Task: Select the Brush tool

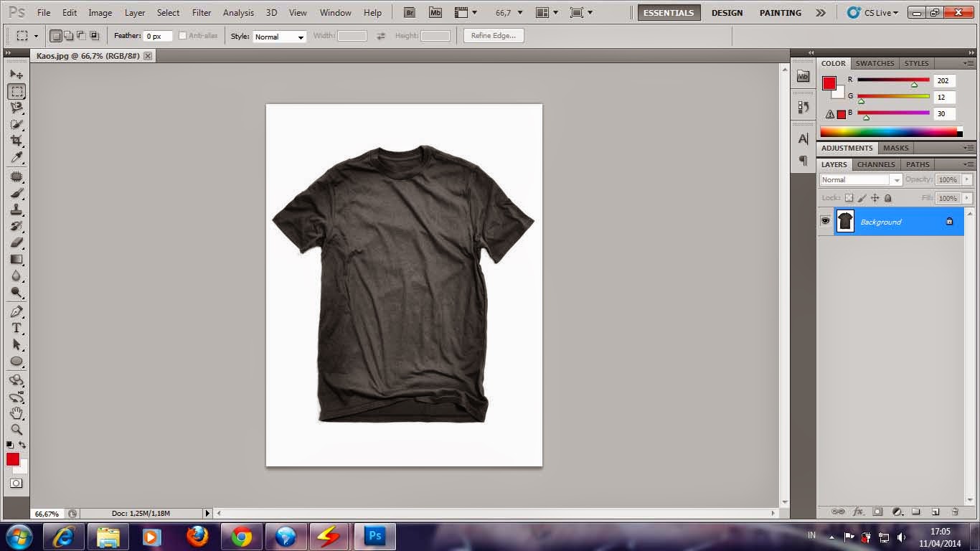Action: [17, 193]
